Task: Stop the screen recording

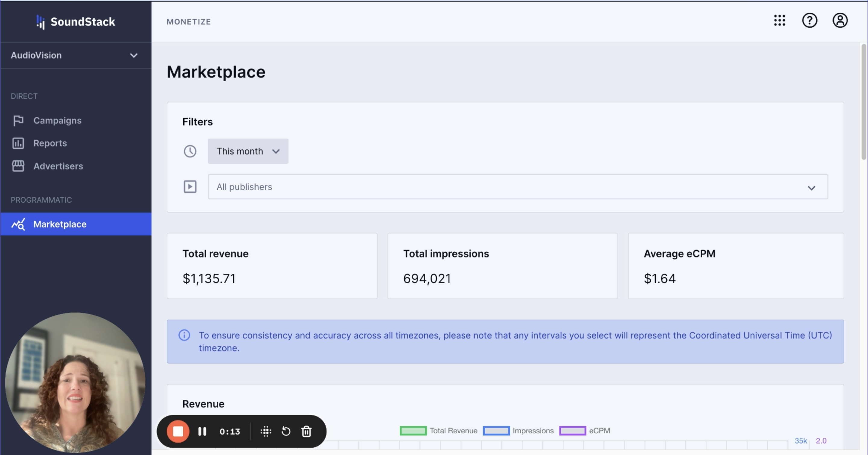Action: coord(178,431)
